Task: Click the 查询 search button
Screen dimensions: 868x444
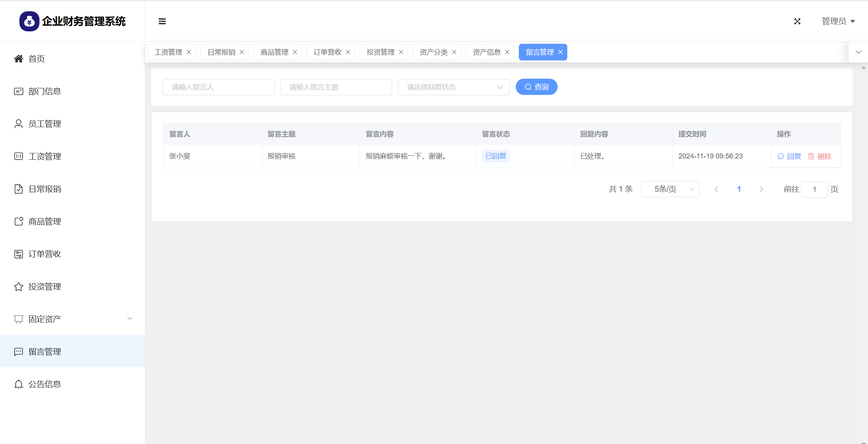Action: click(x=536, y=87)
